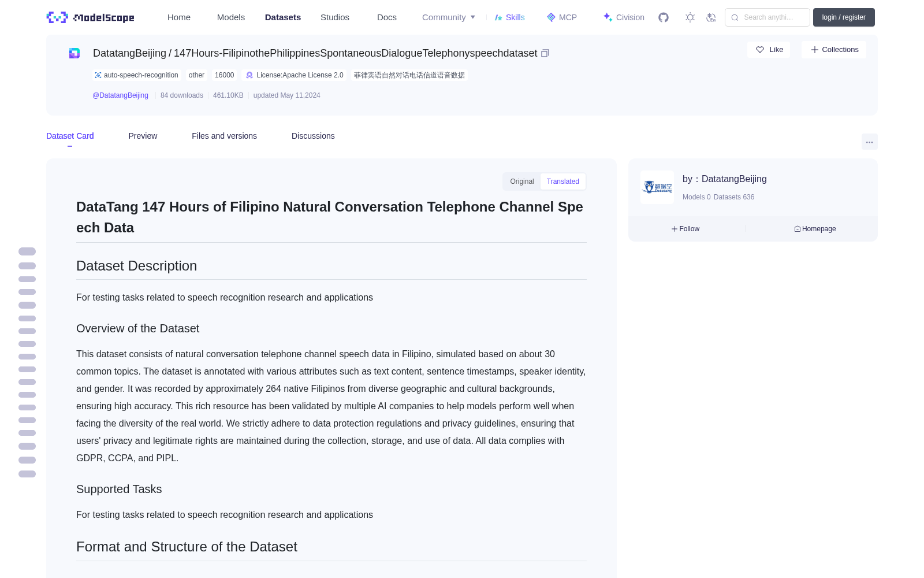Open the three-dot more options menu
924x578 pixels.
point(870,142)
